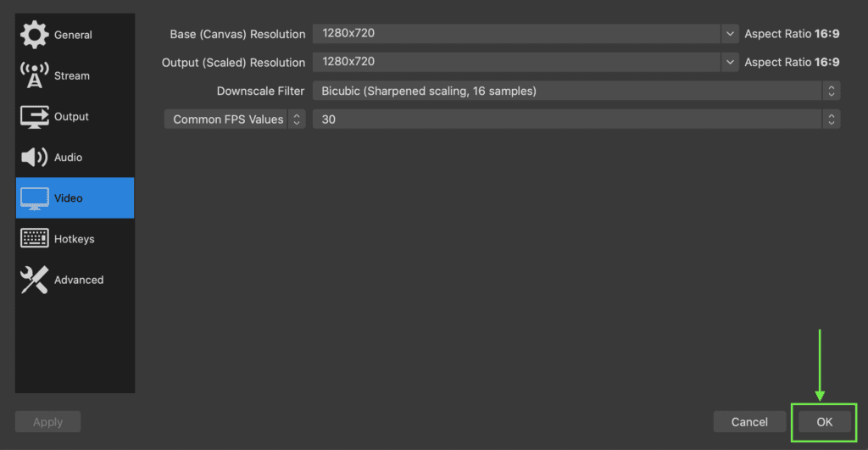Viewport: 868px width, 450px height.
Task: Click the Advanced wrench-screwdriver icon
Action: (34, 280)
